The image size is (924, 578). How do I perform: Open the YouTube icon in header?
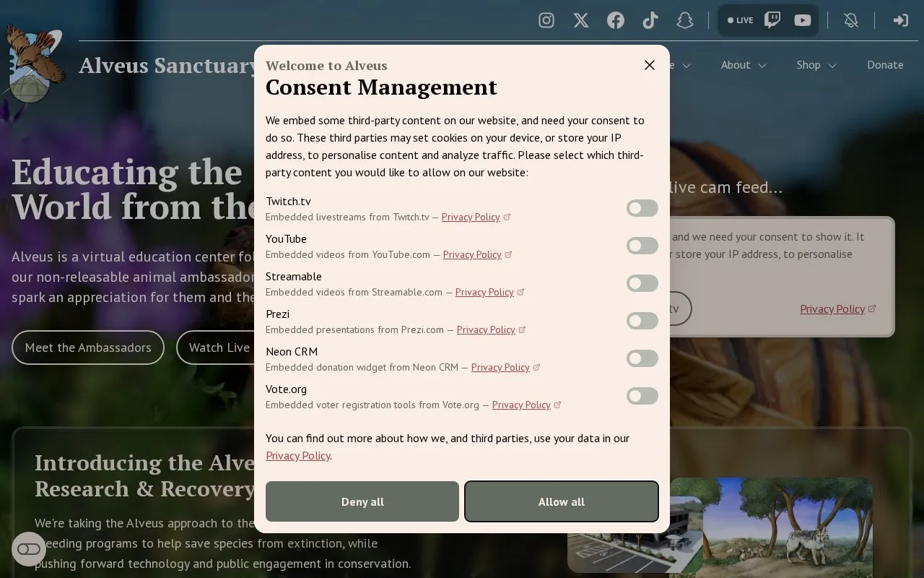[x=803, y=20]
